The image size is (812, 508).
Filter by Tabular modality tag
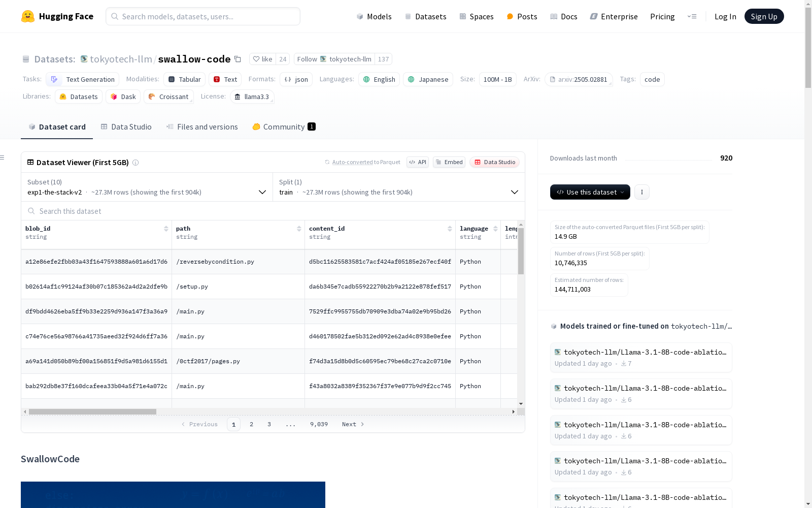coord(185,79)
